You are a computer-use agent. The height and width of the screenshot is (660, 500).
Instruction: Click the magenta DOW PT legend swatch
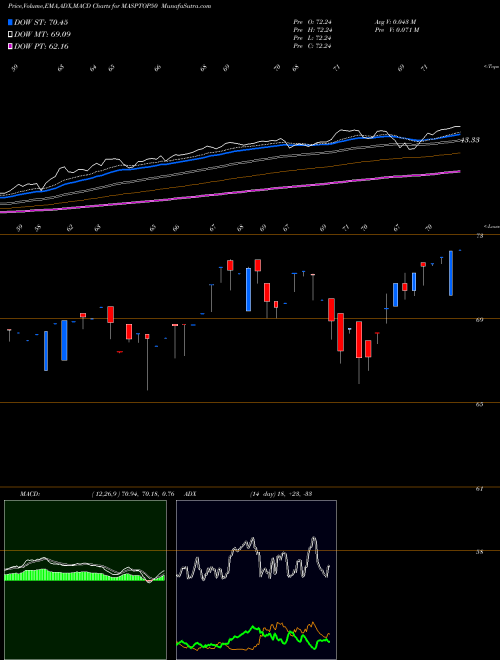coord(10,46)
